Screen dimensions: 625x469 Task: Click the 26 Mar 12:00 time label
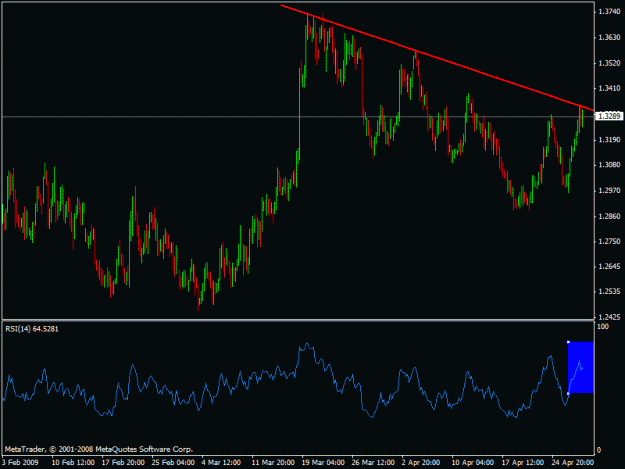[x=373, y=462]
